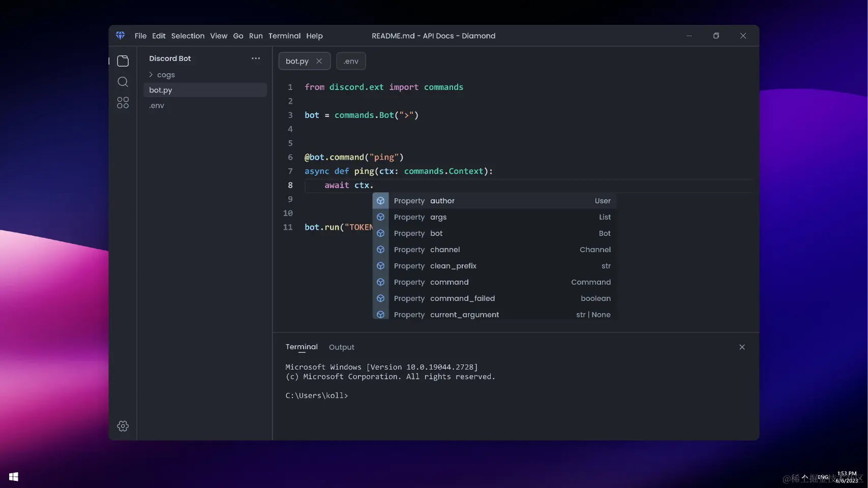Click the ENG language indicator in tray
The image size is (868, 488).
pos(823,477)
